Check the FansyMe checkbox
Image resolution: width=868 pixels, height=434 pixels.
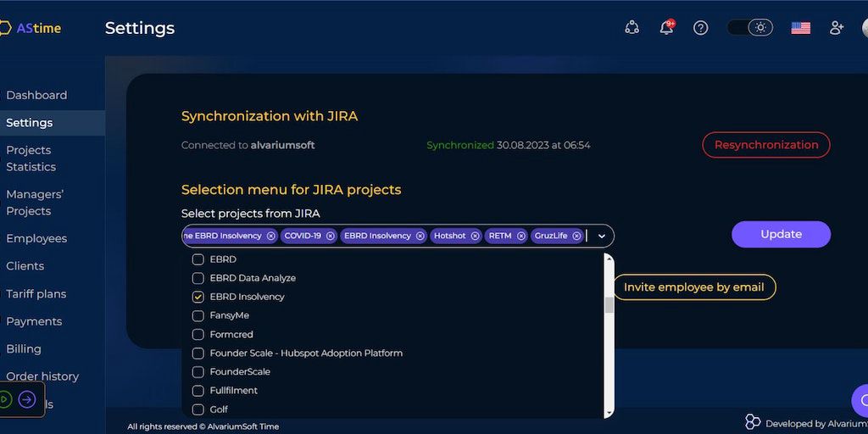pos(198,315)
